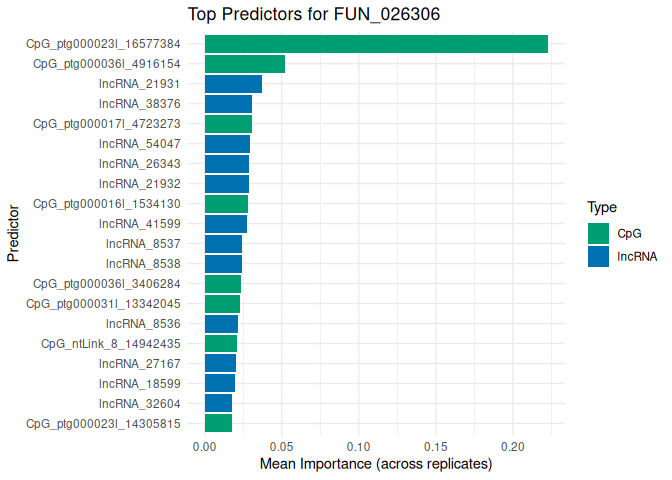The image size is (672, 480).
Task: Select the CpG_ntLink_8_14942435 bar
Action: click(221, 344)
